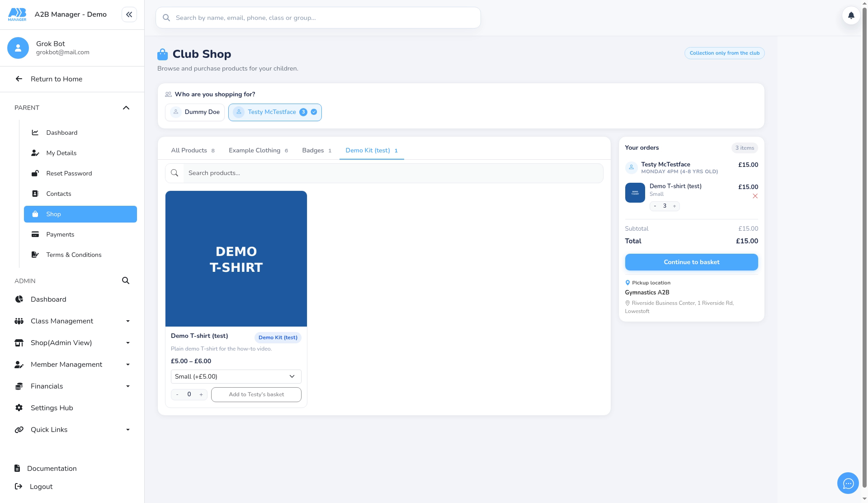The image size is (868, 503).
Task: Switch to the All Products tab
Action: pyautogui.click(x=193, y=151)
